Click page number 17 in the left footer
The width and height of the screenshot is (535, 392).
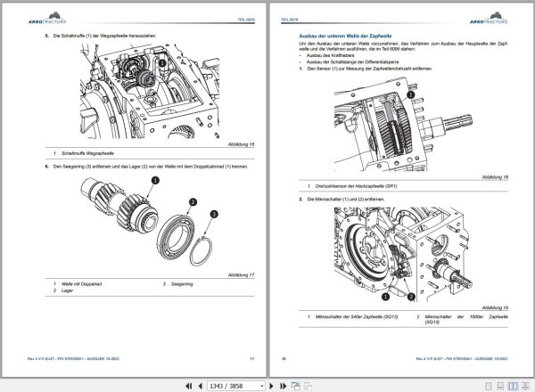click(252, 359)
